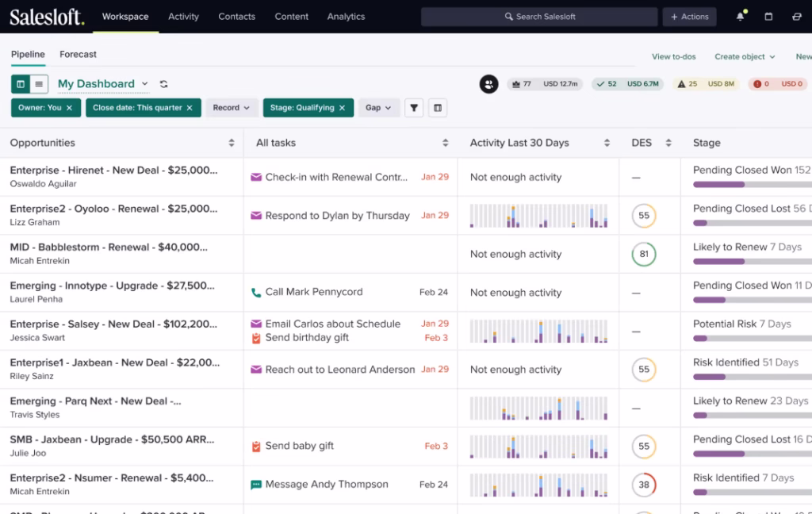Open the filter funnel icon
Viewport: 812px width, 514px height.
coord(414,108)
